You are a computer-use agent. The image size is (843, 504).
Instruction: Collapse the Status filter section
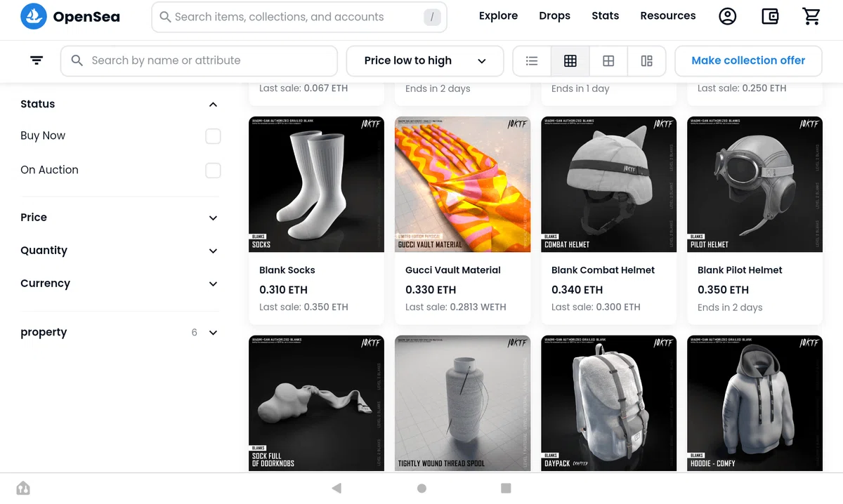pos(214,105)
